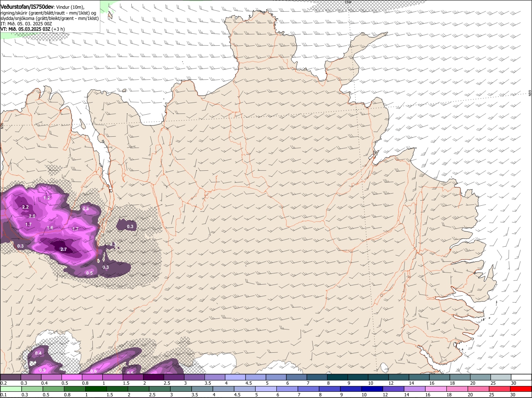Click the Veðurstofan/IS750dev title text
The width and height of the screenshot is (532, 398).
coord(27,7)
